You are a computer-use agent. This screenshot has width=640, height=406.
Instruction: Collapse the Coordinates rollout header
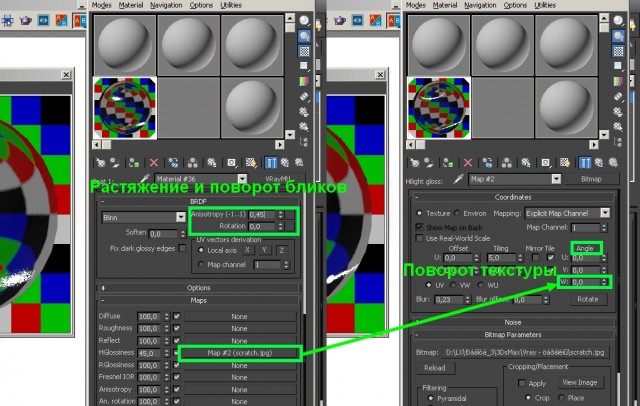(x=513, y=197)
